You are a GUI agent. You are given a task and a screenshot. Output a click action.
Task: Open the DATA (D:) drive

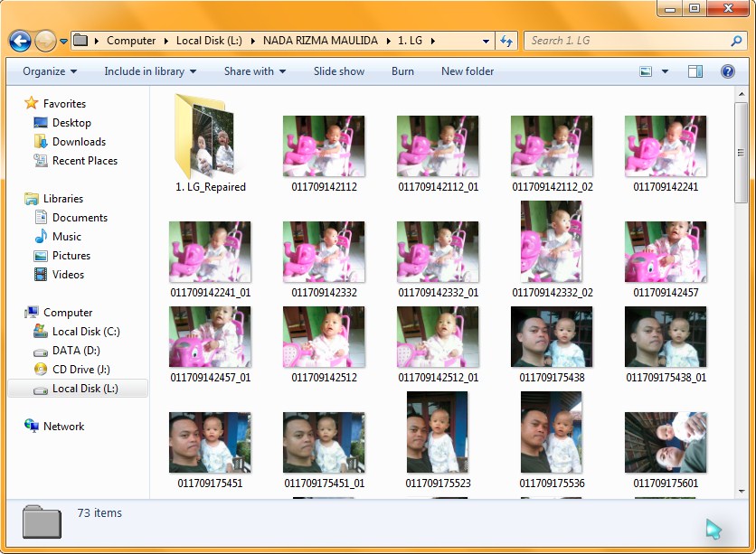[76, 351]
